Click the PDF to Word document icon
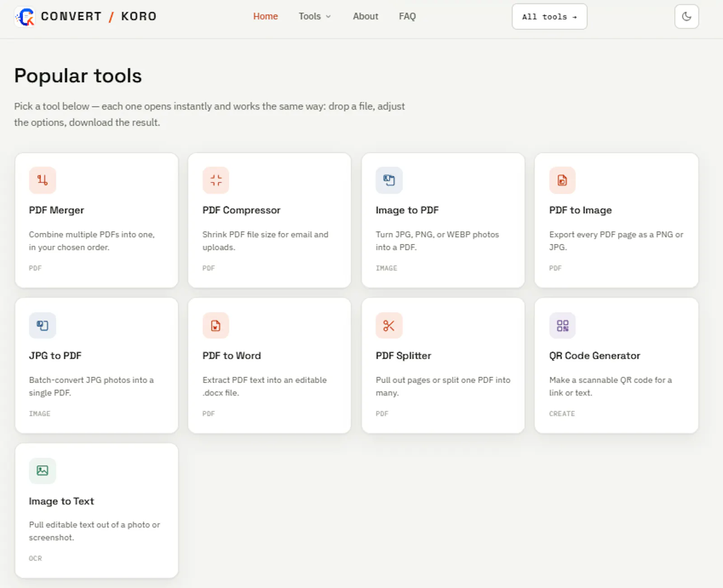The height and width of the screenshot is (588, 723). 216,326
